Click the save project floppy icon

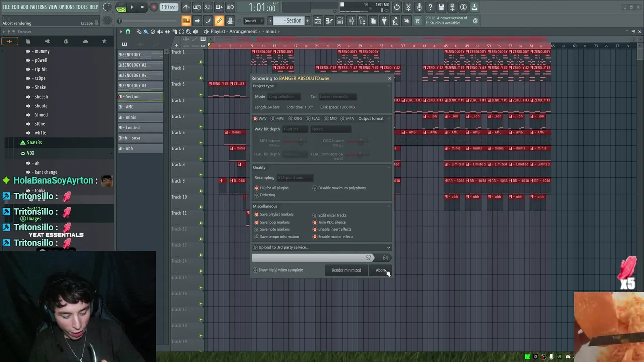point(441,7)
